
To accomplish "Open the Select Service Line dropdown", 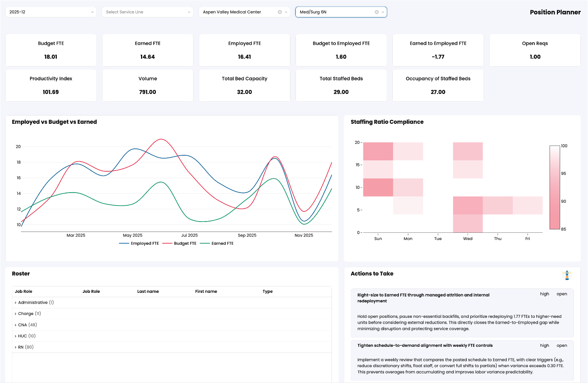I will click(147, 12).
